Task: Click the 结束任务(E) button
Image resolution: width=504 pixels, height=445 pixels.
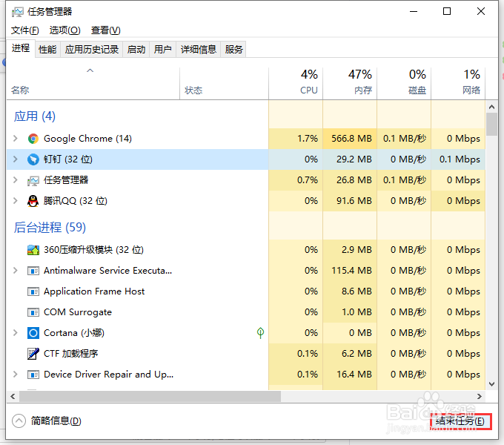Action: pyautogui.click(x=460, y=421)
